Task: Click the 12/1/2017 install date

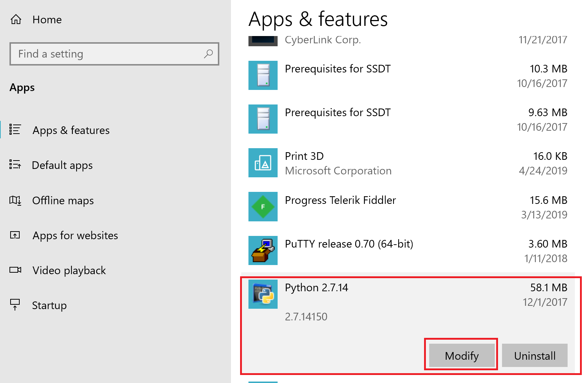Action: pos(545,302)
